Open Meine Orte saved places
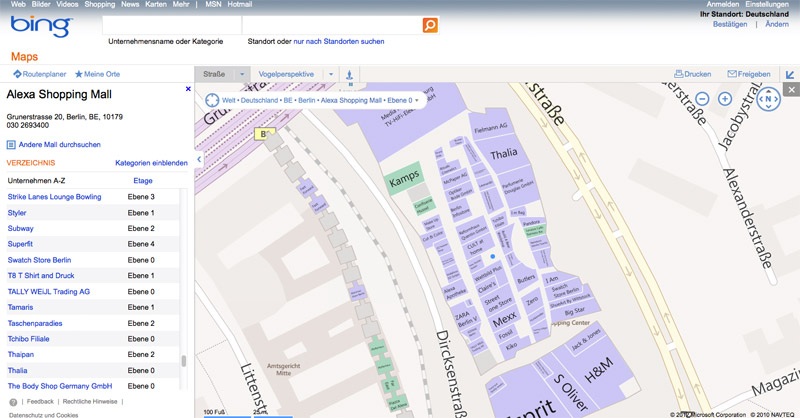800x418 pixels. tap(98, 74)
